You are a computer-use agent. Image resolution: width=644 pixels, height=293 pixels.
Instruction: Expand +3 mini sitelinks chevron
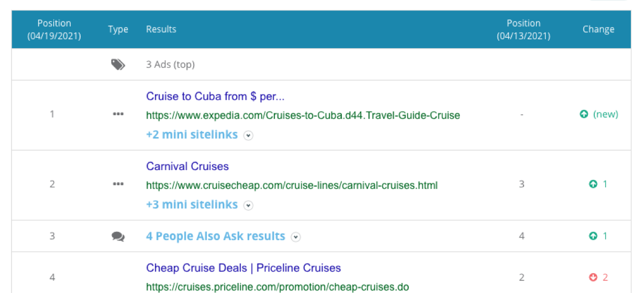click(x=249, y=206)
